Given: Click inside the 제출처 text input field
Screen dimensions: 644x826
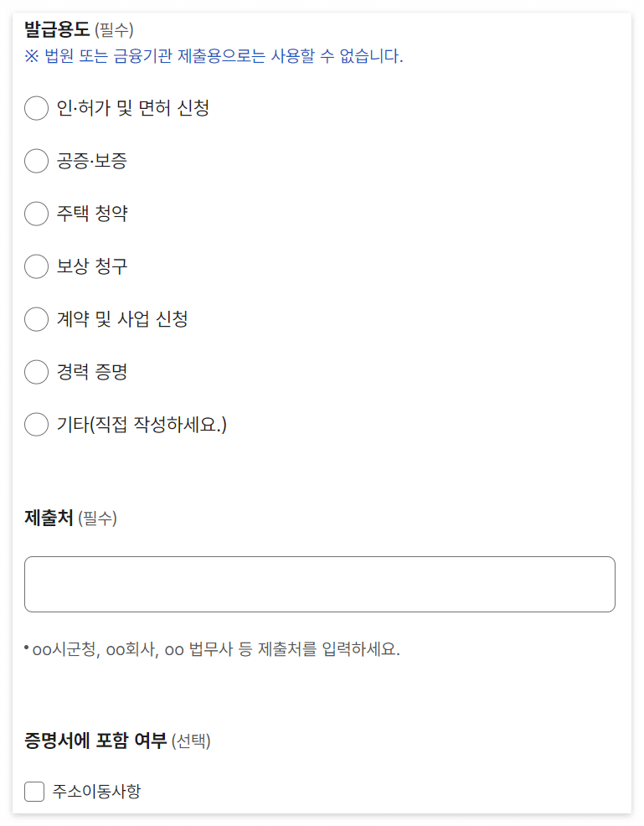Looking at the screenshot, I should click(321, 583).
